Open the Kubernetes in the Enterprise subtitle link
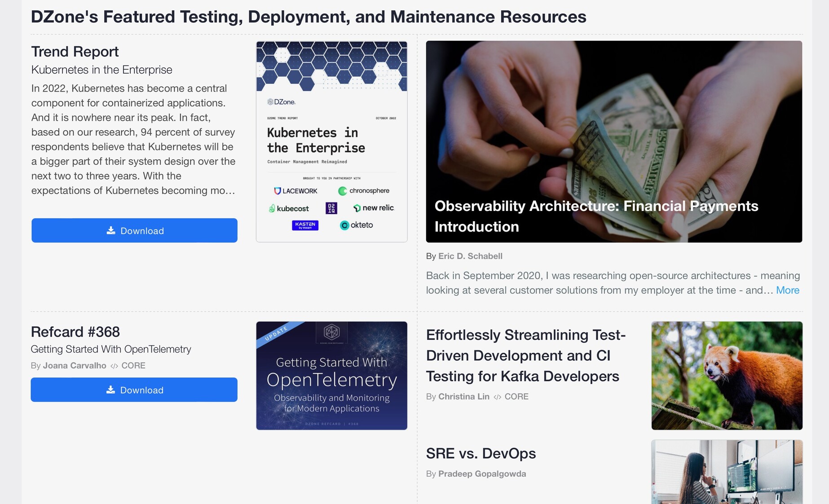 point(102,70)
